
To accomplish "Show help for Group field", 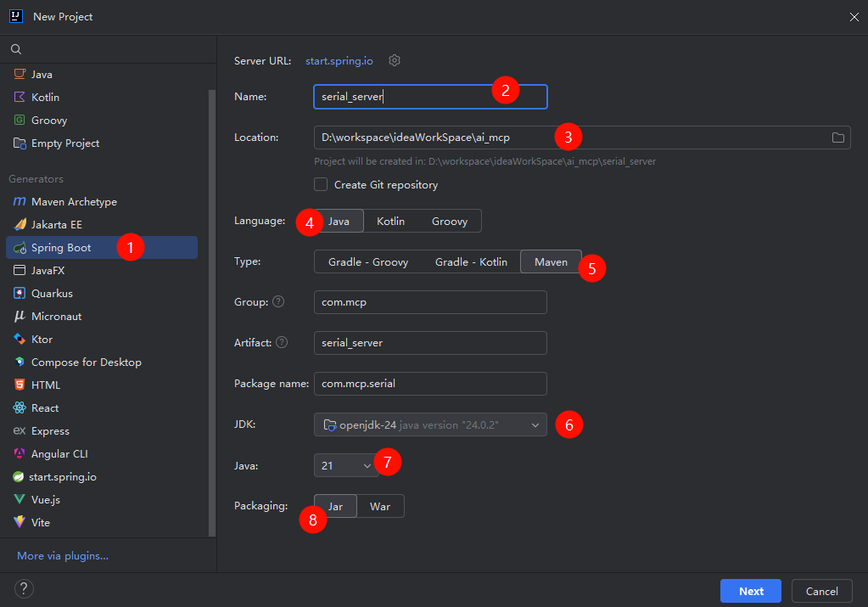I will click(278, 301).
